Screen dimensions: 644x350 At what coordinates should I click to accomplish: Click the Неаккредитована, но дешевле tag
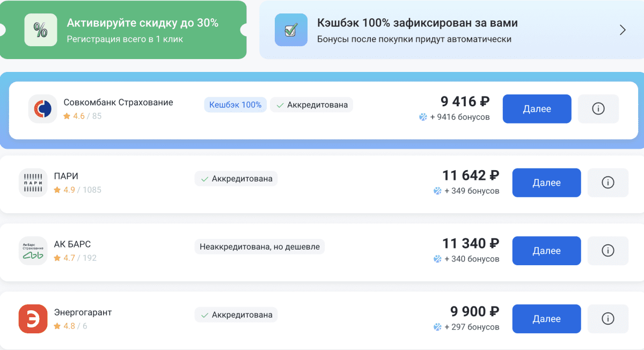[260, 247]
